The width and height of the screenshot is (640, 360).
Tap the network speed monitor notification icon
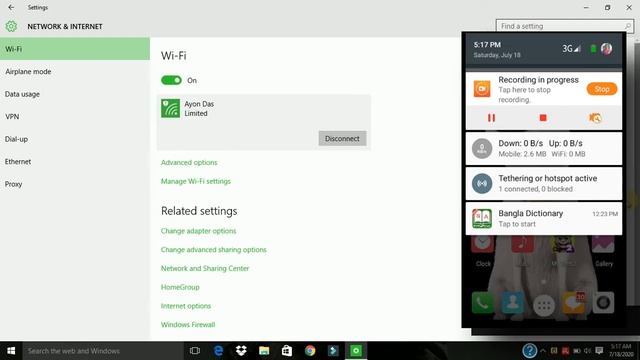pos(482,148)
